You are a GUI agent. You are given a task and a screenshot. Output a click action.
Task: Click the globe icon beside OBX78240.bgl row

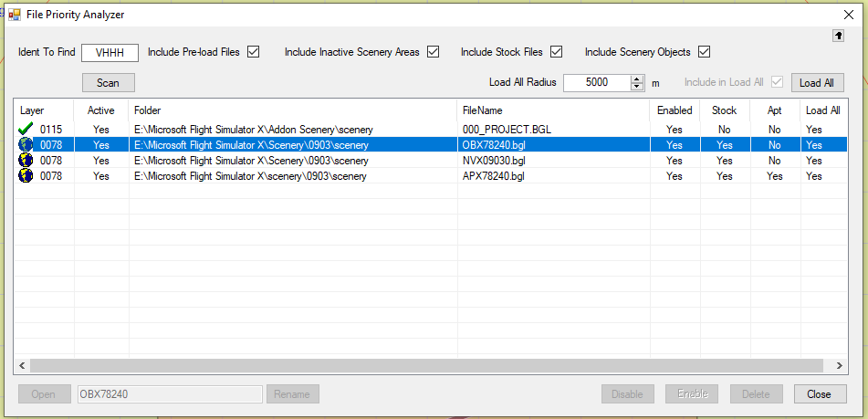(26, 145)
